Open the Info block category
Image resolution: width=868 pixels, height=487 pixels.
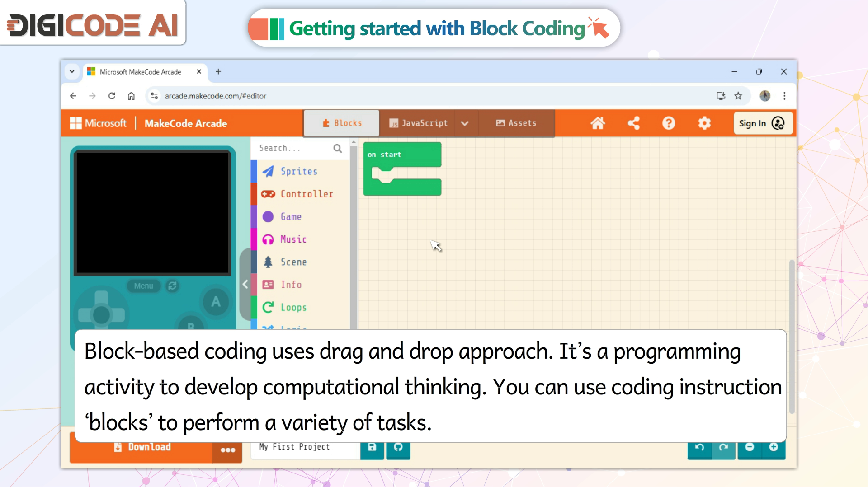pos(300,284)
